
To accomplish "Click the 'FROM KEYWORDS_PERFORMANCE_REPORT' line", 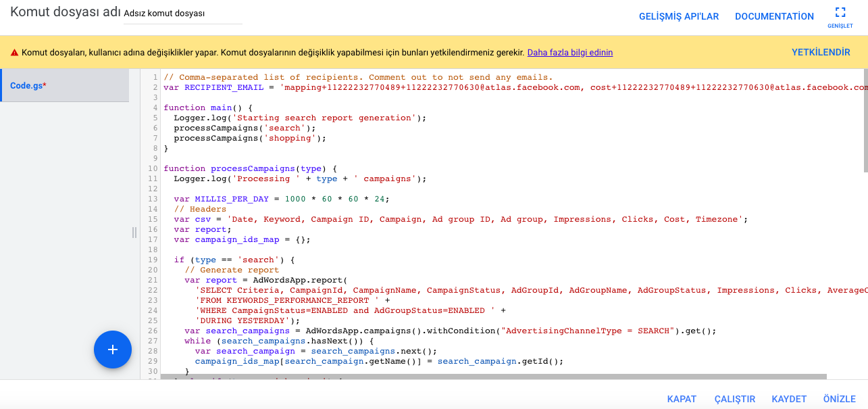I will [292, 300].
